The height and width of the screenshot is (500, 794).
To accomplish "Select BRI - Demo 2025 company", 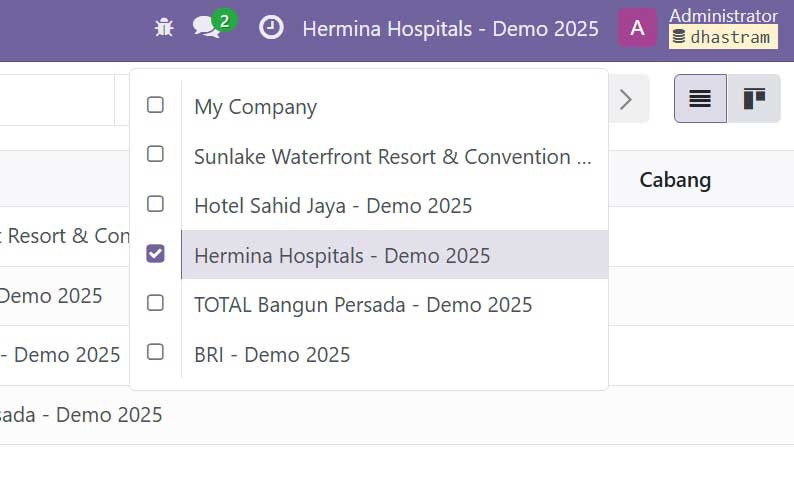I will (x=394, y=354).
